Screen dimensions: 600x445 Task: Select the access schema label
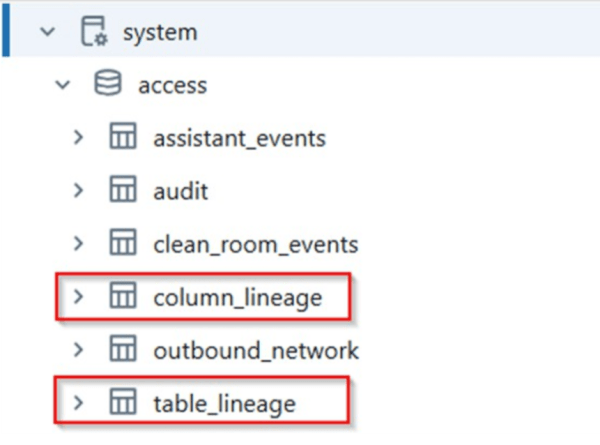173,85
